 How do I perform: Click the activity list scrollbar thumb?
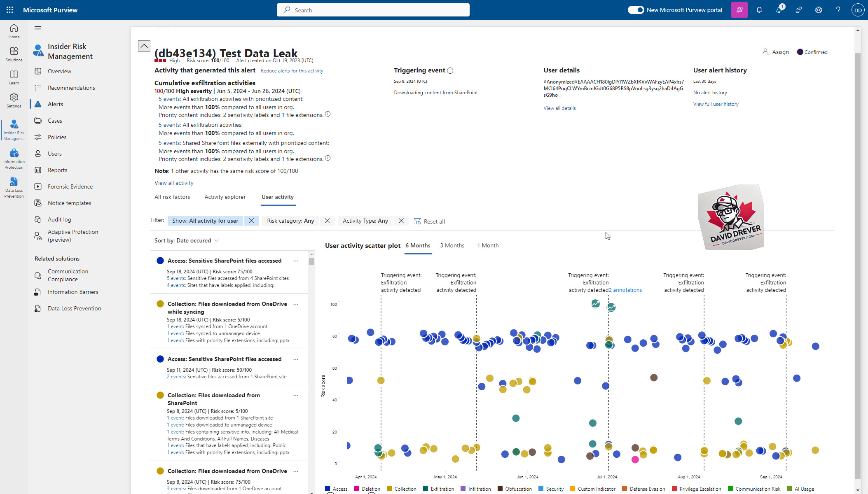click(311, 261)
